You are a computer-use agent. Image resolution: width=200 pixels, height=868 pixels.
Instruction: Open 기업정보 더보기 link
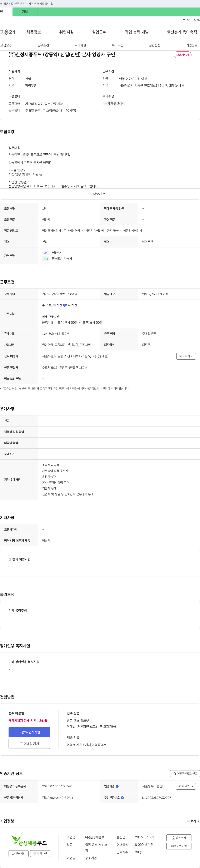pos(193,821)
